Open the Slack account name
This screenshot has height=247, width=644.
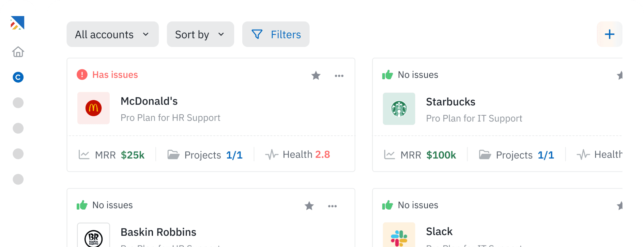439,231
